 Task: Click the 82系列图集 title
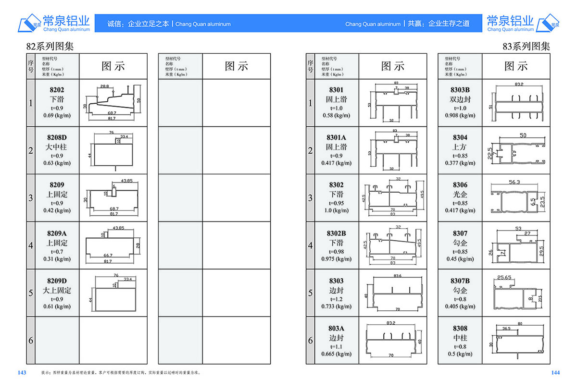(x=50, y=47)
